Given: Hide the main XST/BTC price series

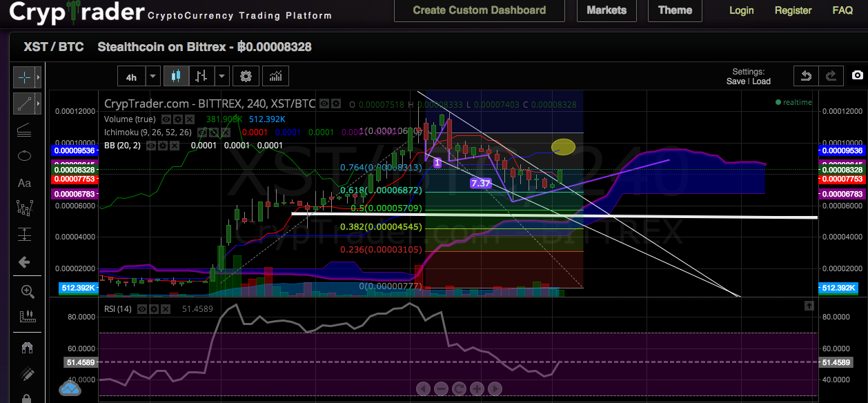Looking at the screenshot, I should tap(324, 104).
